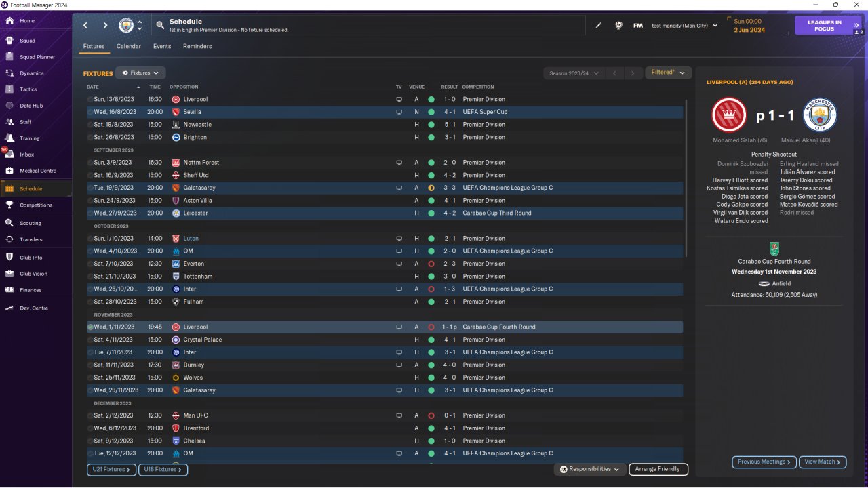
Task: Tick the circle beside Wed, 16/8/2023
Action: coord(90,112)
